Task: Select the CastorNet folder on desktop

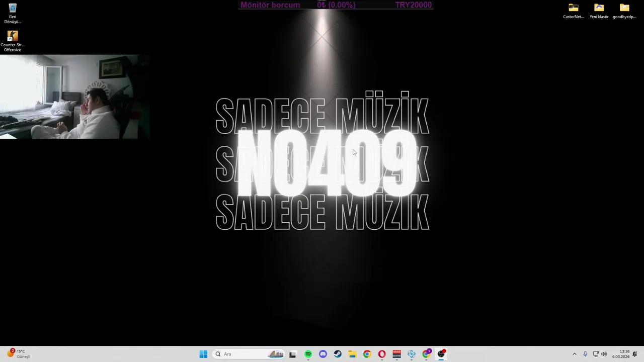Action: tap(574, 11)
